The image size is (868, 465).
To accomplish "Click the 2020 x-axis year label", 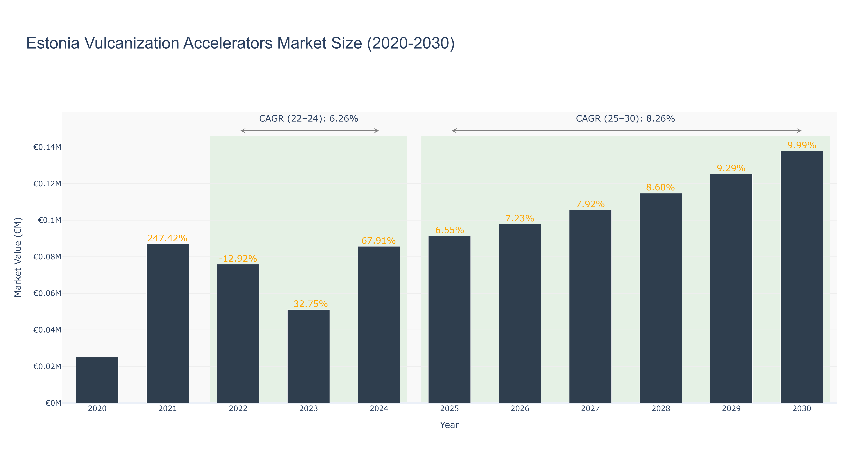I will click(x=97, y=409).
